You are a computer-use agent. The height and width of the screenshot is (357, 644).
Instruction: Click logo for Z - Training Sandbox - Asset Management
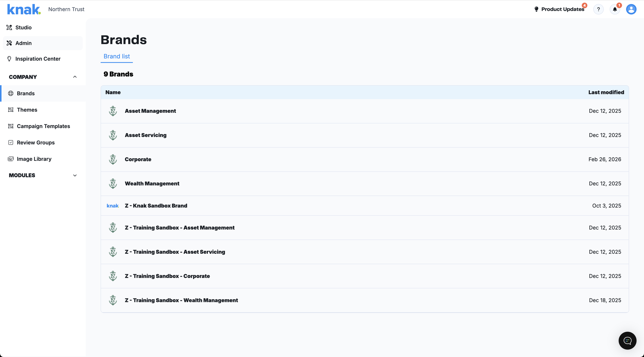click(113, 228)
